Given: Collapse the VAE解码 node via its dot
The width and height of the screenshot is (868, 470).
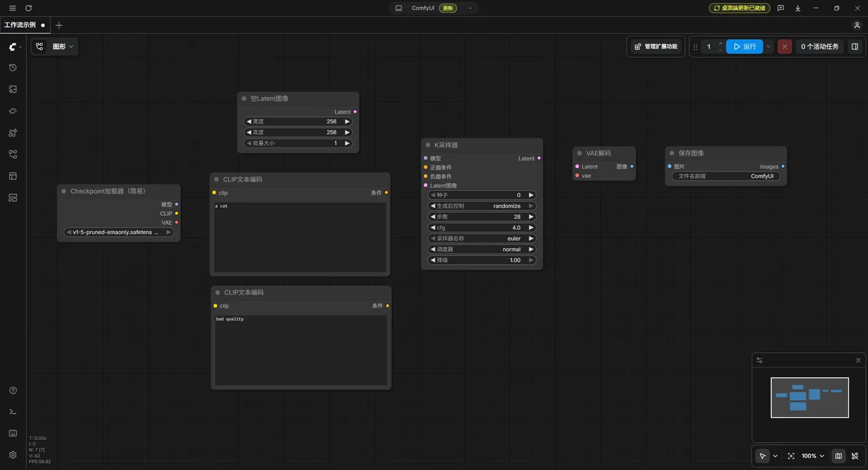Looking at the screenshot, I should click(580, 153).
